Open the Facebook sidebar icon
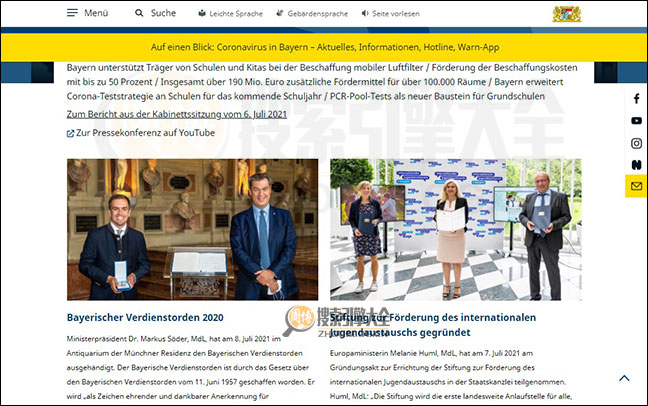Image resolution: width=648 pixels, height=406 pixels. [636, 99]
